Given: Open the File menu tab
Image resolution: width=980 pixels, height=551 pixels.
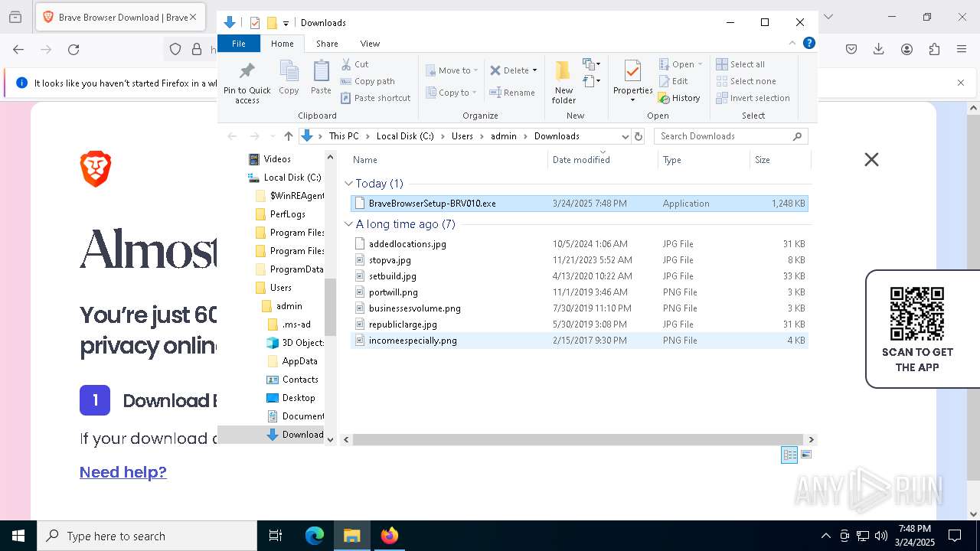Looking at the screenshot, I should [239, 44].
